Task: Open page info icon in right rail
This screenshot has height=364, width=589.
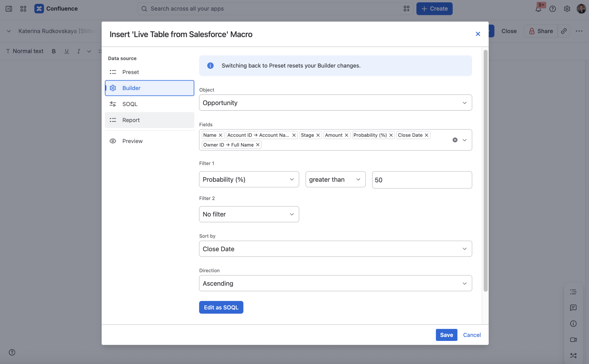Action: click(573, 324)
